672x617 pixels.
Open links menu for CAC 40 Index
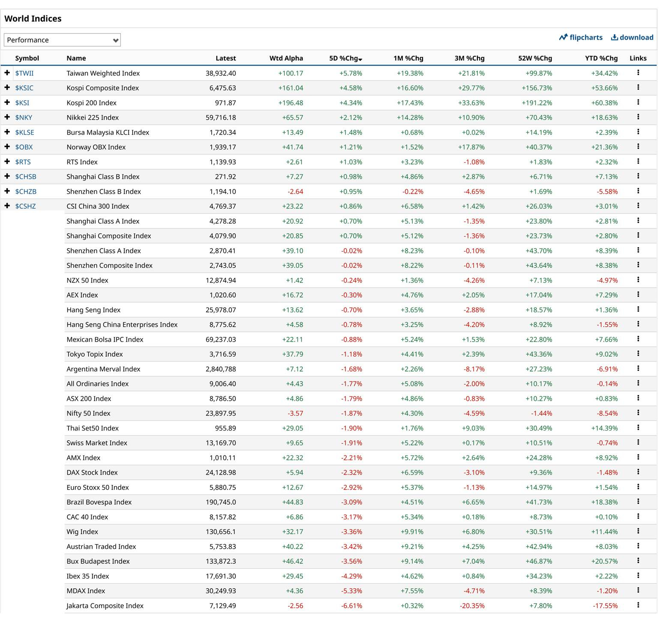tap(638, 517)
